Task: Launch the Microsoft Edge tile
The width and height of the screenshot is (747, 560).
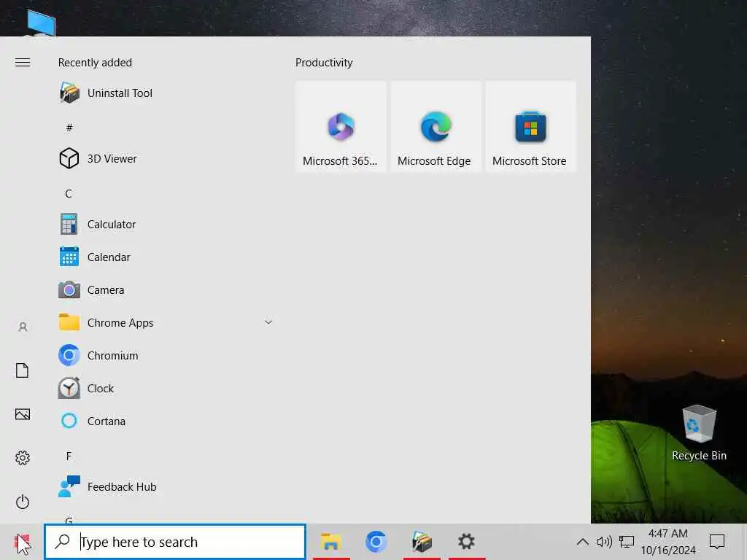Action: pyautogui.click(x=436, y=127)
